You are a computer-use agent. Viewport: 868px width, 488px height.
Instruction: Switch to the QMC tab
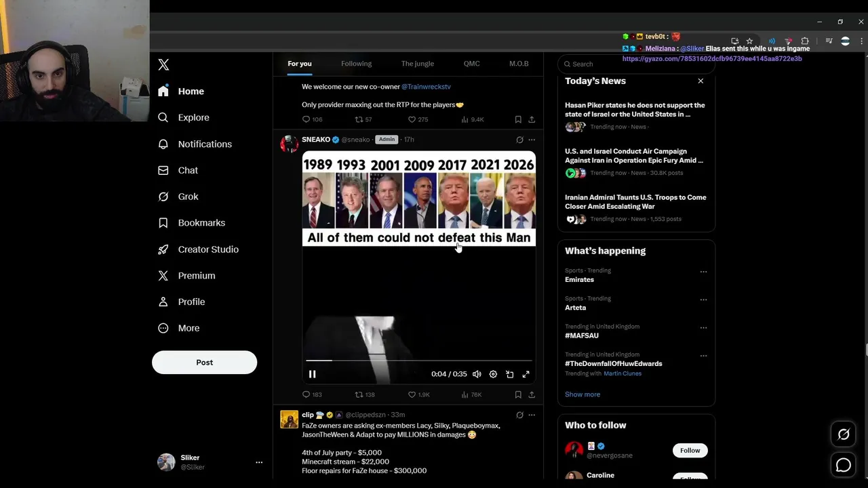pos(471,64)
